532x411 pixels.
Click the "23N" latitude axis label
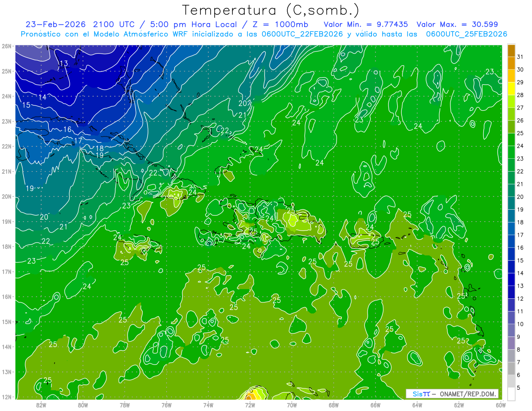6,121
